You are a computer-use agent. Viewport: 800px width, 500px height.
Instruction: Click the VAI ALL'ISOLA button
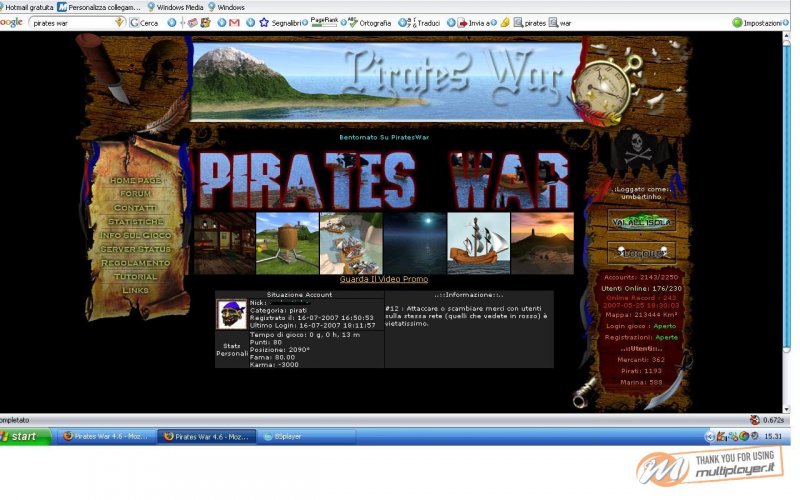[x=641, y=221]
